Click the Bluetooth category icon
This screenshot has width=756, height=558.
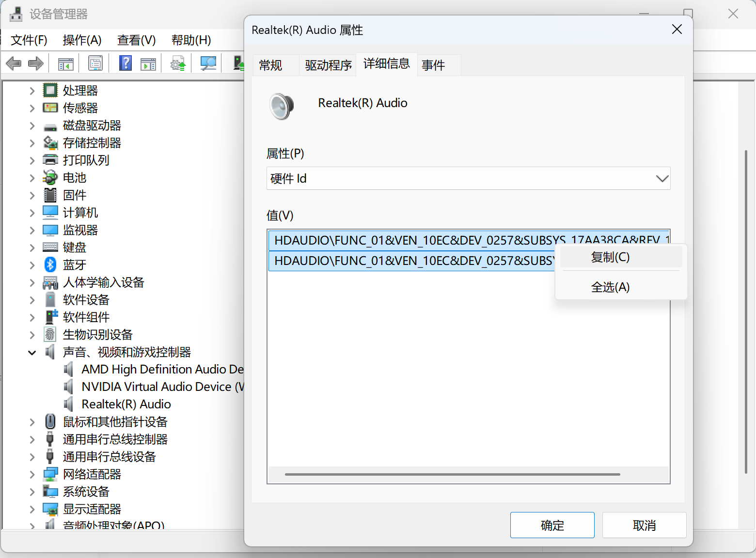click(50, 264)
